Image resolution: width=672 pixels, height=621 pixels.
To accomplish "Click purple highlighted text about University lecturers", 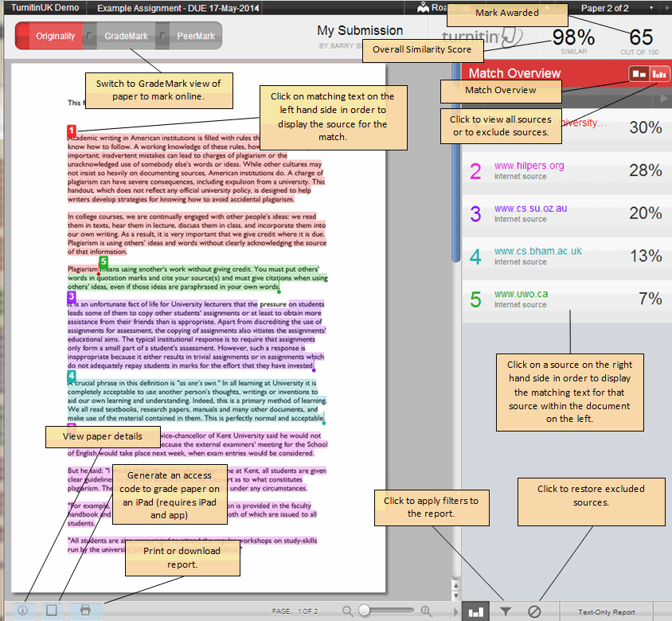I will [197, 334].
